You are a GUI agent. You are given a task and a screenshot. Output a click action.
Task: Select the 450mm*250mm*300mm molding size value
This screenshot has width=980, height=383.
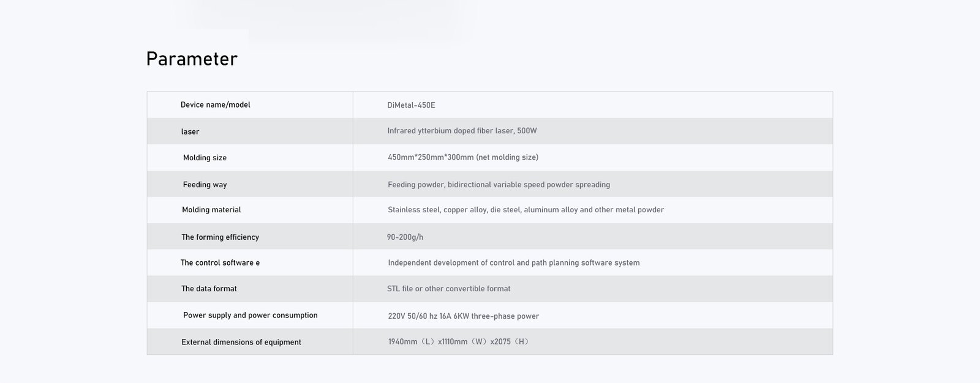tap(462, 157)
